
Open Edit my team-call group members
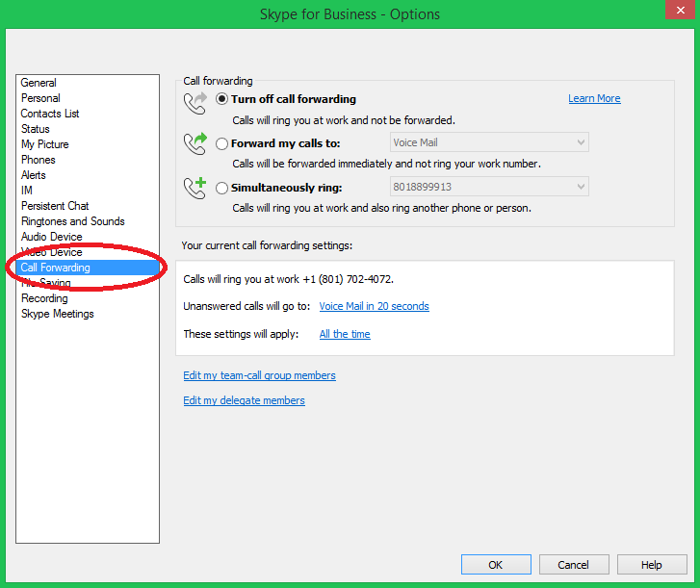coord(259,375)
